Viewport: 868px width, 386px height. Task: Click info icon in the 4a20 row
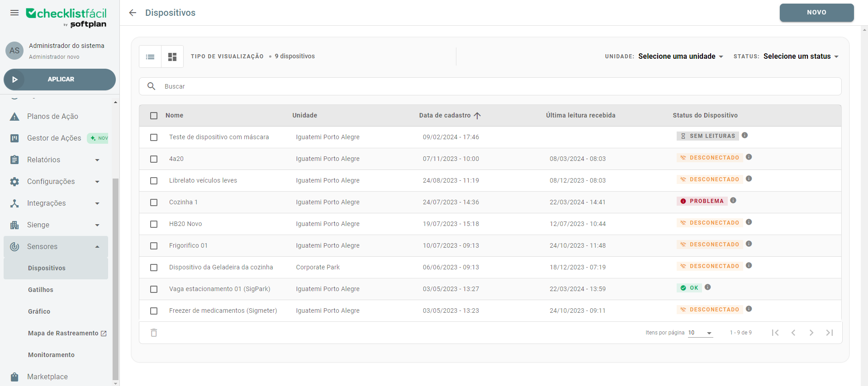click(749, 157)
